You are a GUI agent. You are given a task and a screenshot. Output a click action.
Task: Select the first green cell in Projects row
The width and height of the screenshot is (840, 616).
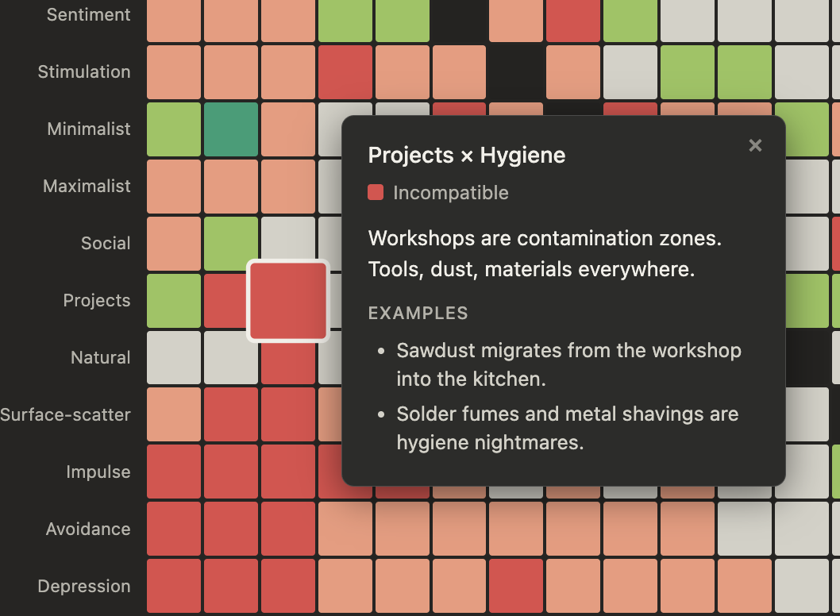click(174, 301)
